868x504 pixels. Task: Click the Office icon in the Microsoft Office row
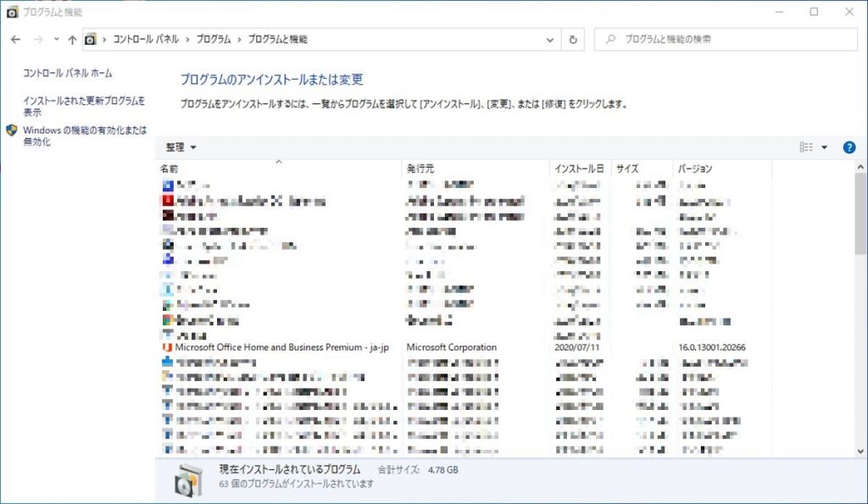pos(167,347)
